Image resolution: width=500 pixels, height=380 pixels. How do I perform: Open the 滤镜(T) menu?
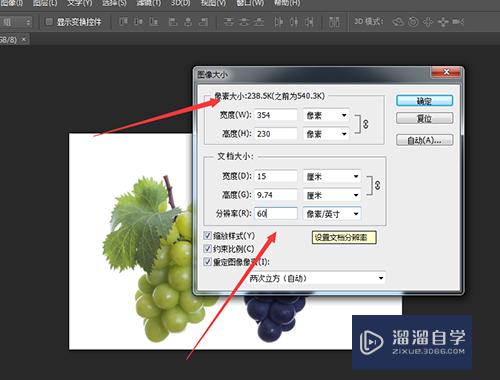click(x=149, y=3)
